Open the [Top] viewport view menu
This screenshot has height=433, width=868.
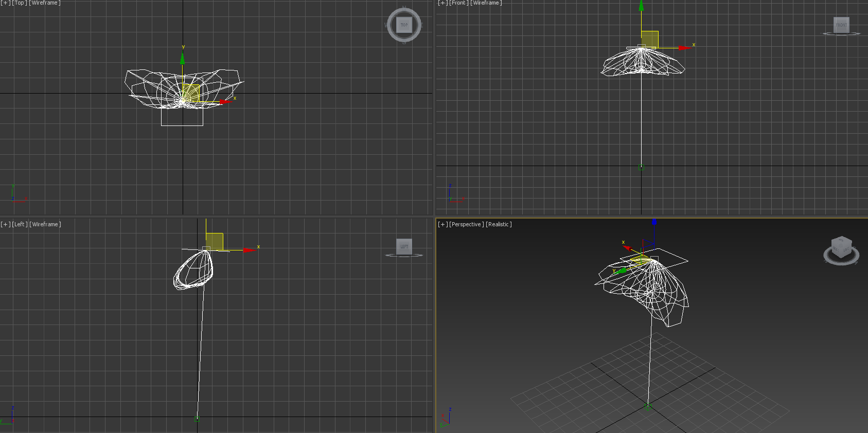click(20, 3)
